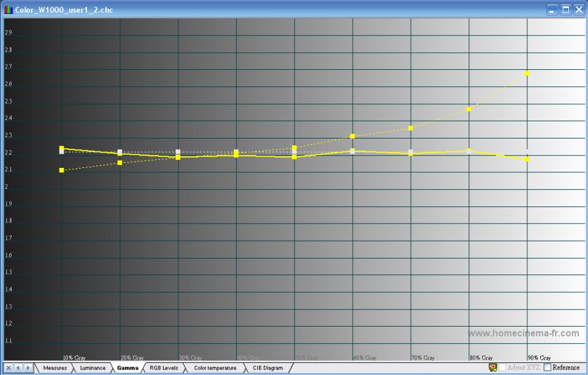588x375 pixels.
Task: Enable the Reference checkbox
Action: pyautogui.click(x=548, y=368)
